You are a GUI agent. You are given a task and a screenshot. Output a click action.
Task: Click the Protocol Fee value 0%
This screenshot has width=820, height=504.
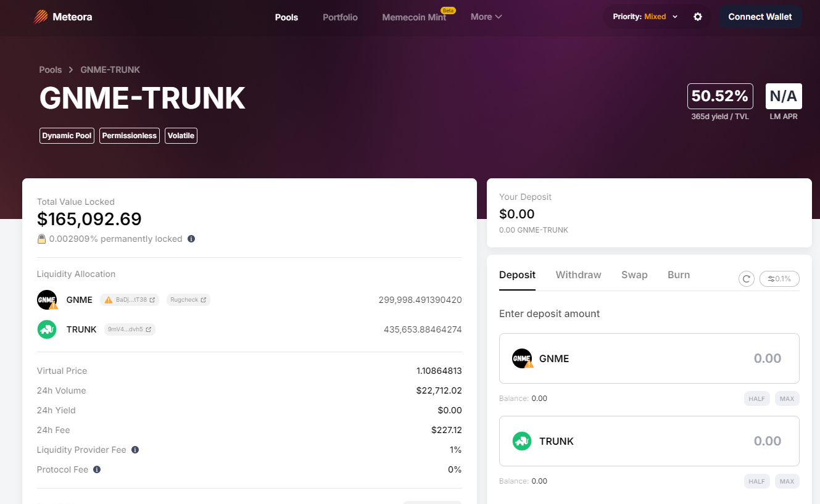pos(455,469)
